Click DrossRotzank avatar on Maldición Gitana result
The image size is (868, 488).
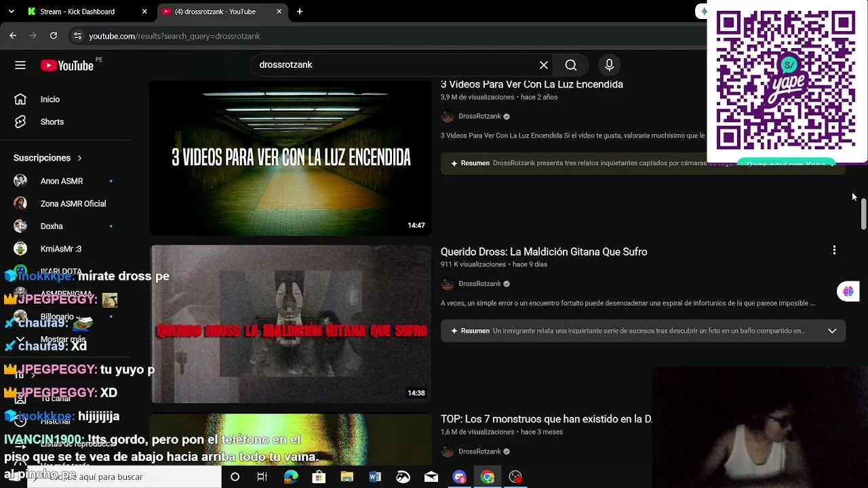coord(448,284)
